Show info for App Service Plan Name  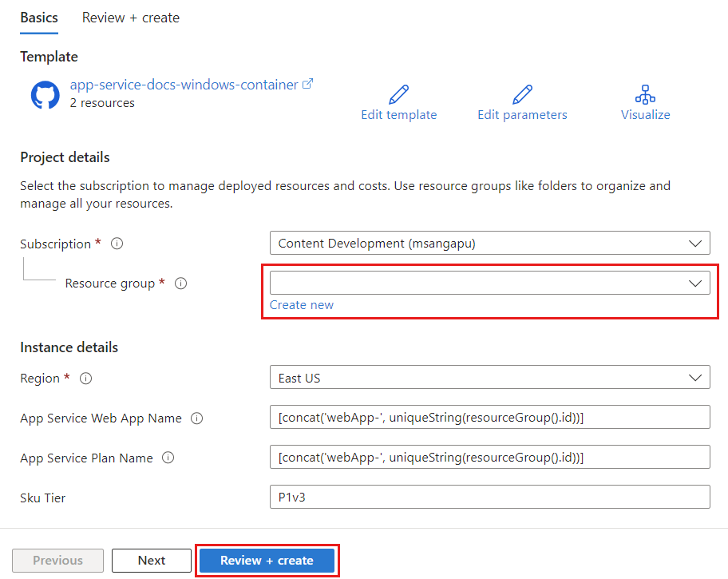[x=168, y=458]
